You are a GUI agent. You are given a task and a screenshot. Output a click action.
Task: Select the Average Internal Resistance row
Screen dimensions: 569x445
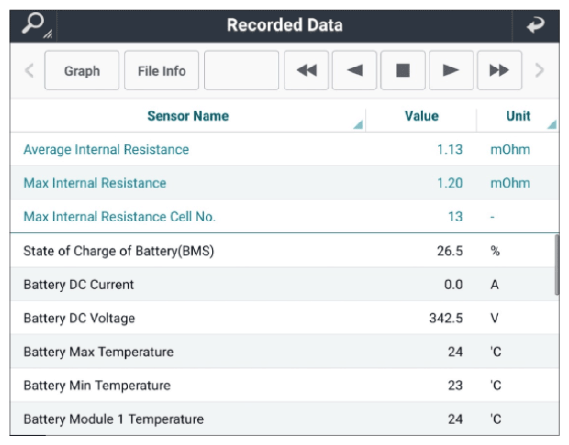coord(285,149)
